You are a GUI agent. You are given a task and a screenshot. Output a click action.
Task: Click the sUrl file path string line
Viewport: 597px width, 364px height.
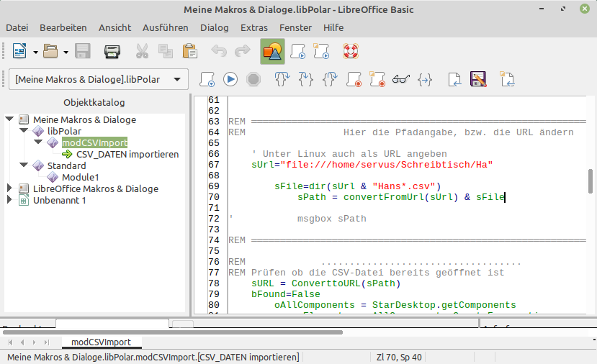[x=372, y=165]
